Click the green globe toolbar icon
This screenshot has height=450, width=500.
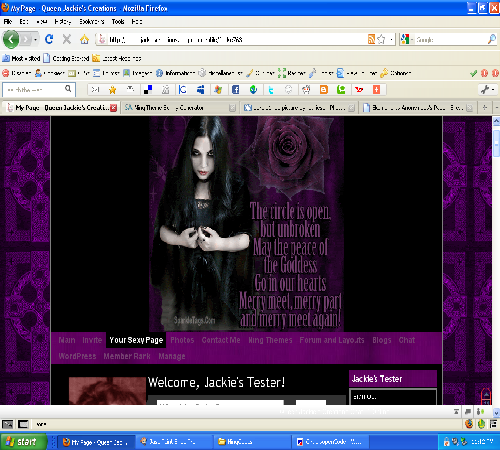(253, 90)
